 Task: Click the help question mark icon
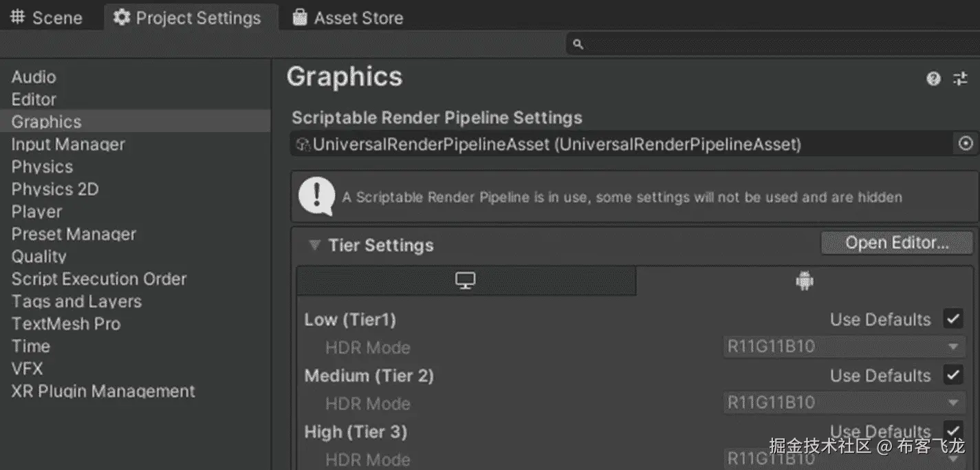933,78
